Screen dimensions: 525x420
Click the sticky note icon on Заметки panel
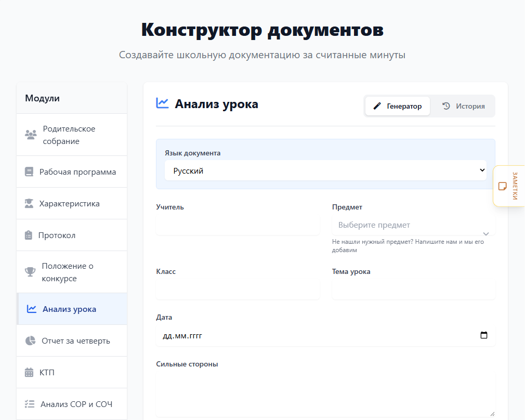503,186
